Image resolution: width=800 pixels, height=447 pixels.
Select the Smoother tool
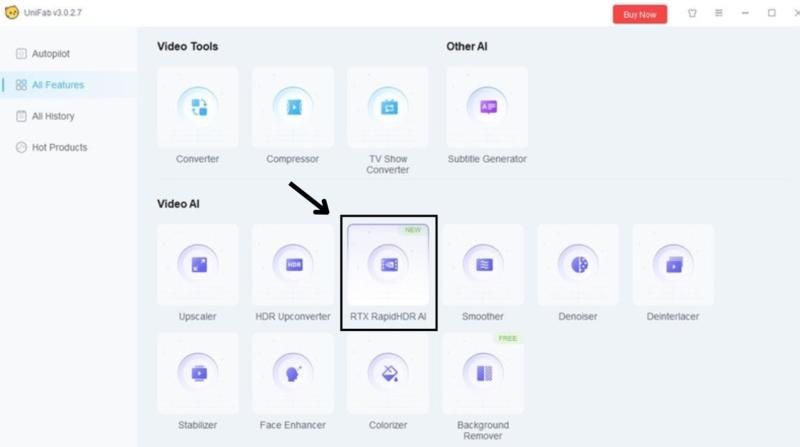(x=483, y=266)
